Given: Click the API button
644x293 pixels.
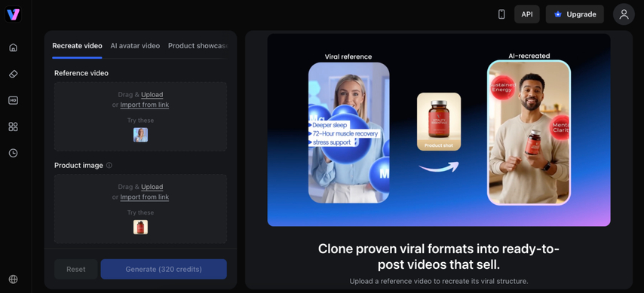Looking at the screenshot, I should [527, 14].
